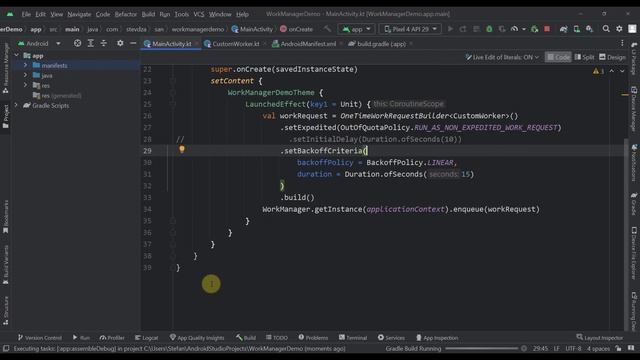Image resolution: width=640 pixels, height=360 pixels.
Task: Open the app run configuration dropdown
Action: [x=356, y=29]
